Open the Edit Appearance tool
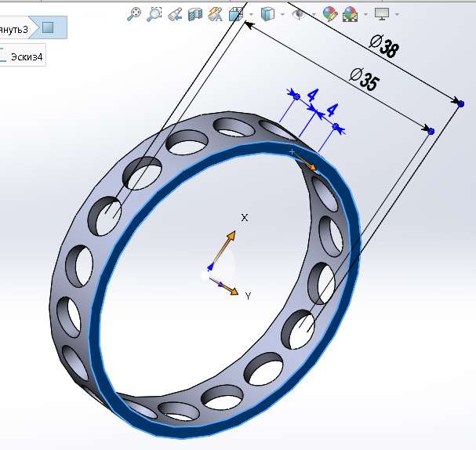Image resolution: width=476 pixels, height=450 pixels. (x=330, y=14)
